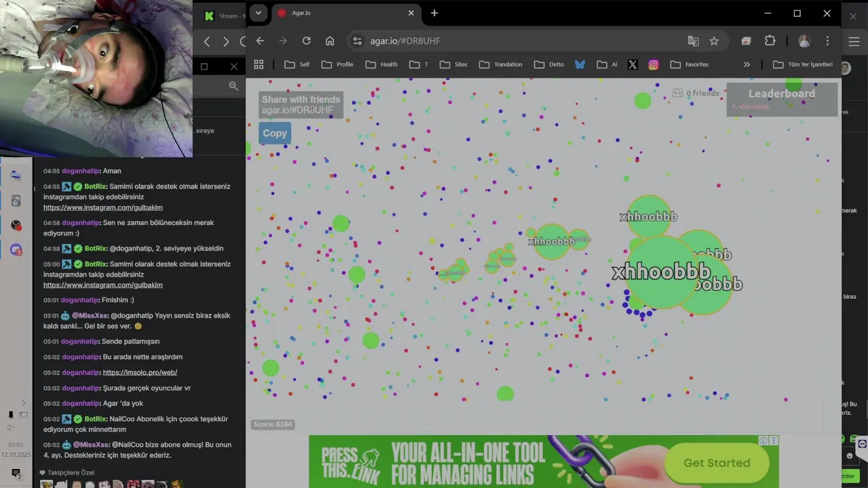868x488 pixels.
Task: Click the message 'Sende patlamışsın'
Action: point(131,342)
